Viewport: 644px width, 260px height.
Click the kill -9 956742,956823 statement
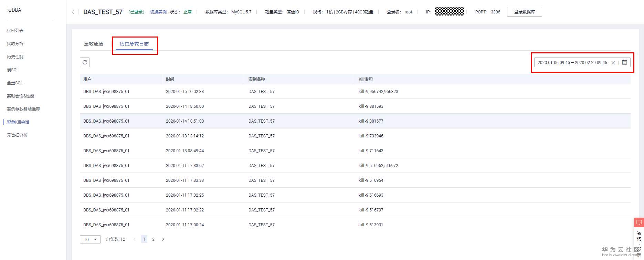tap(378, 92)
